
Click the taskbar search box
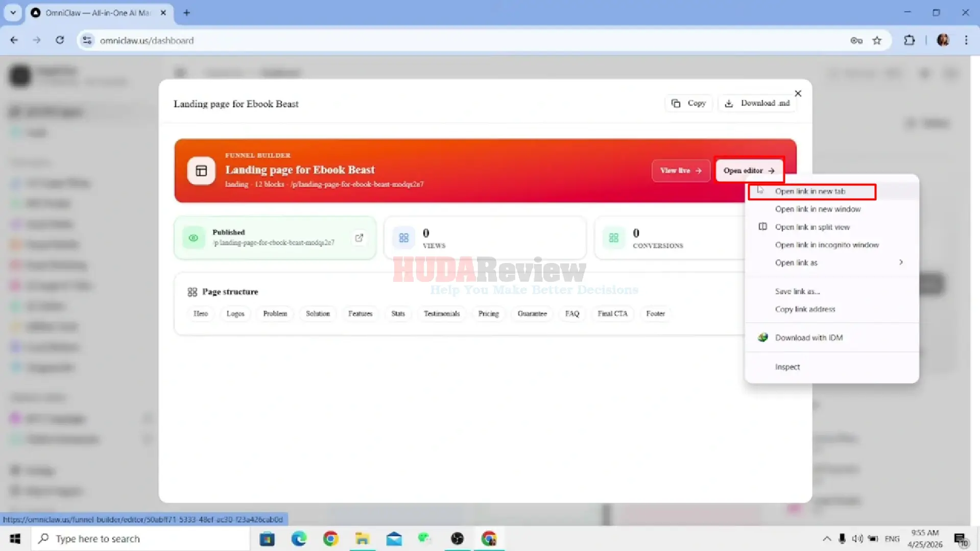point(140,539)
